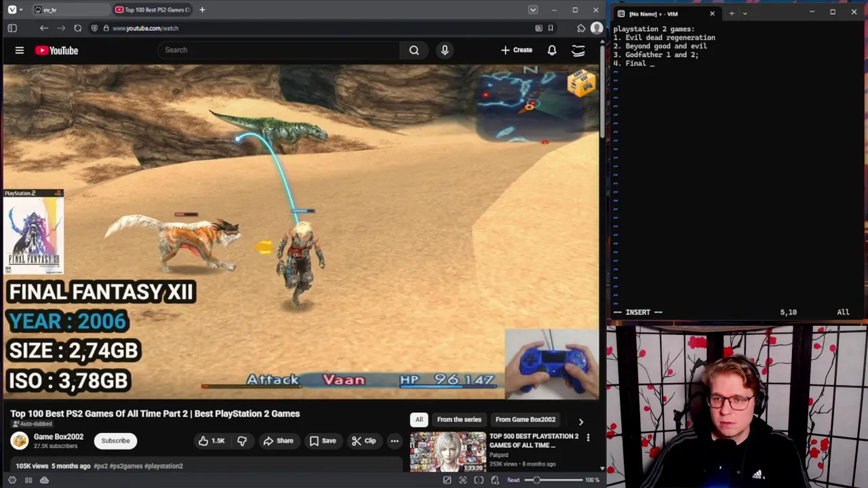This screenshot has width=868, height=488.
Task: Bookmark this page
Action: (551, 28)
